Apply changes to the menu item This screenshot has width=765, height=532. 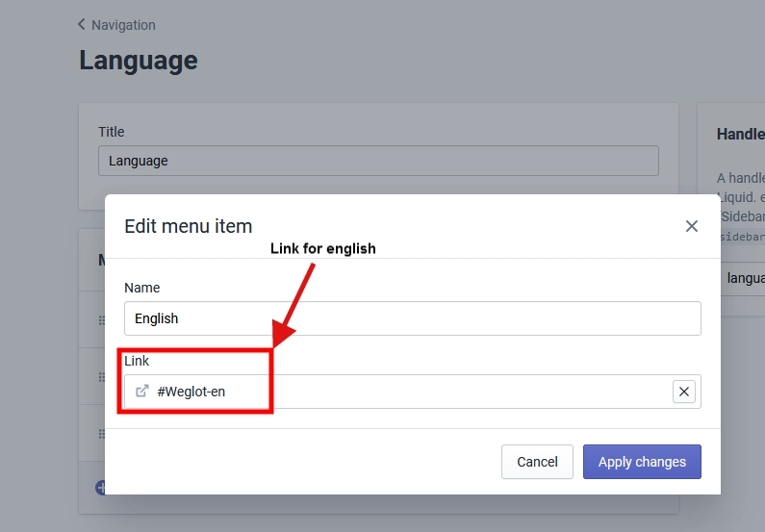point(642,462)
